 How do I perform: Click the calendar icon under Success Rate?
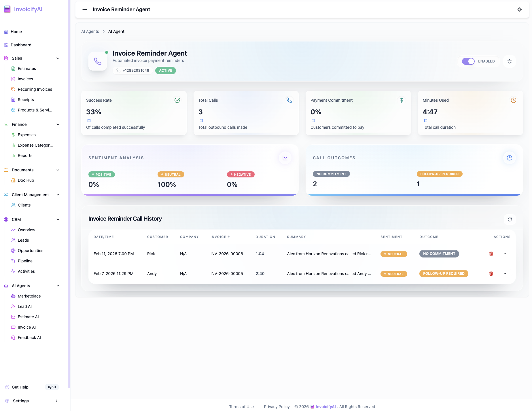(89, 120)
